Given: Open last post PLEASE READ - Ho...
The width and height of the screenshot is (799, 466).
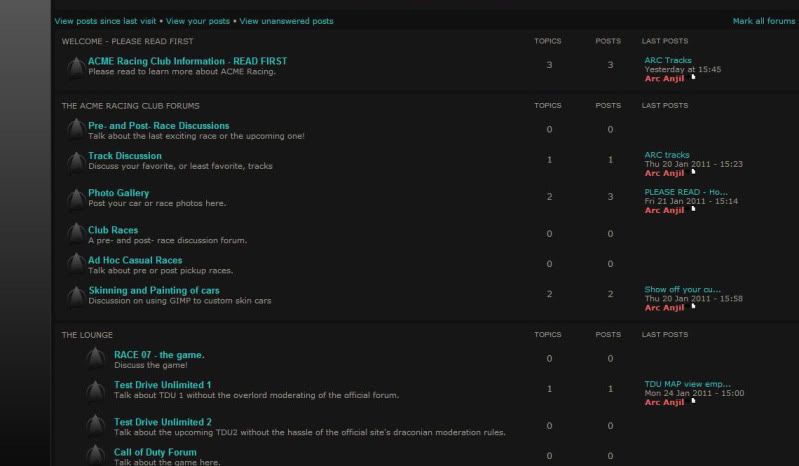Looking at the screenshot, I should tap(686, 191).
